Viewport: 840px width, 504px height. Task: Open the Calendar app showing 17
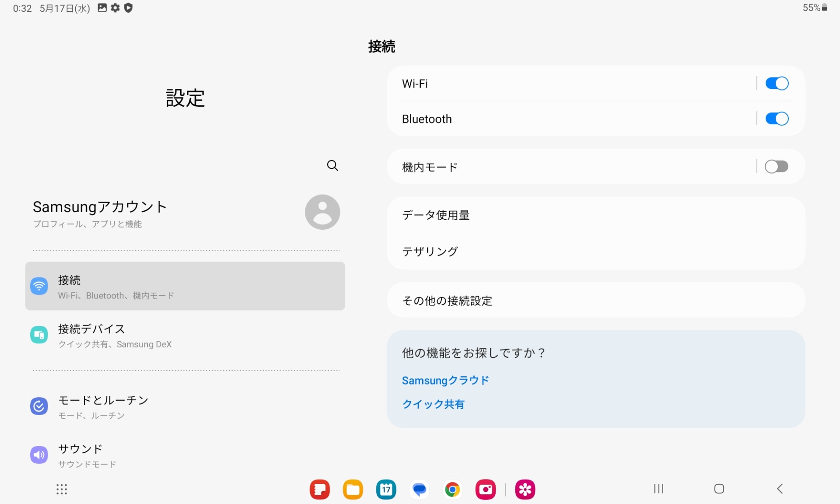386,489
